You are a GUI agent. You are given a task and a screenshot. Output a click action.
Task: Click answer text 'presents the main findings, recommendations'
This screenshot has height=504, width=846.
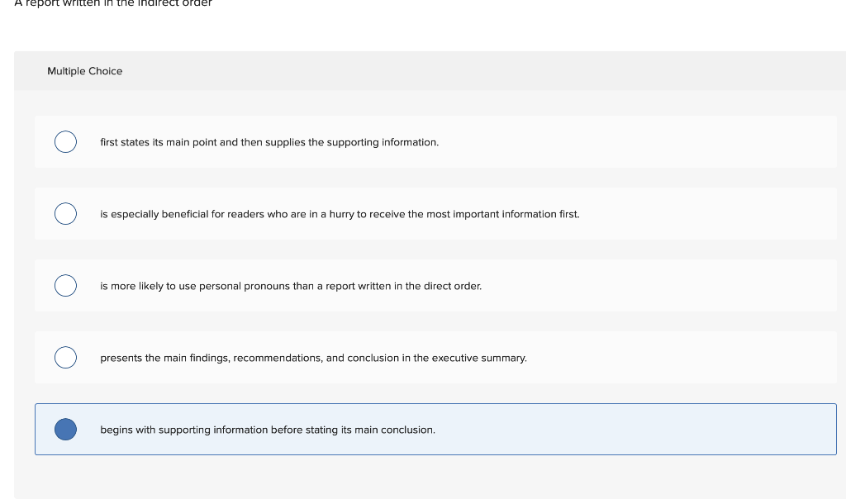[x=313, y=358]
